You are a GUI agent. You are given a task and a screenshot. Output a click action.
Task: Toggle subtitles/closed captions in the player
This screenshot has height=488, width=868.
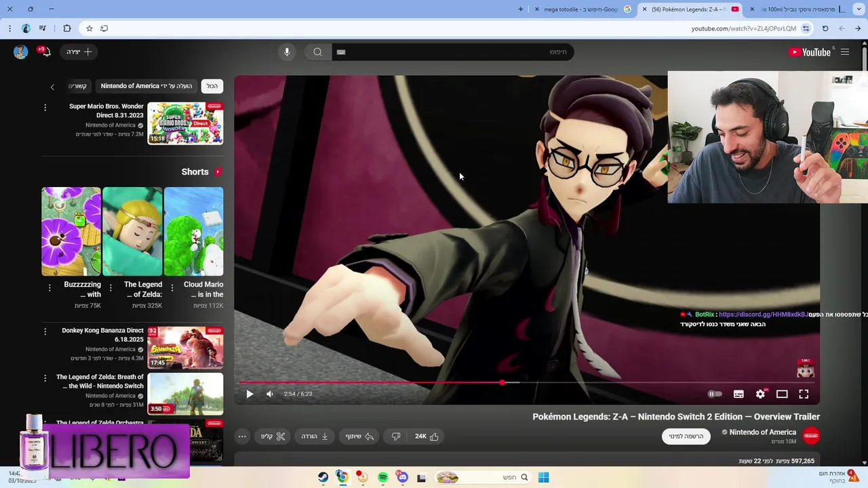coord(738,394)
